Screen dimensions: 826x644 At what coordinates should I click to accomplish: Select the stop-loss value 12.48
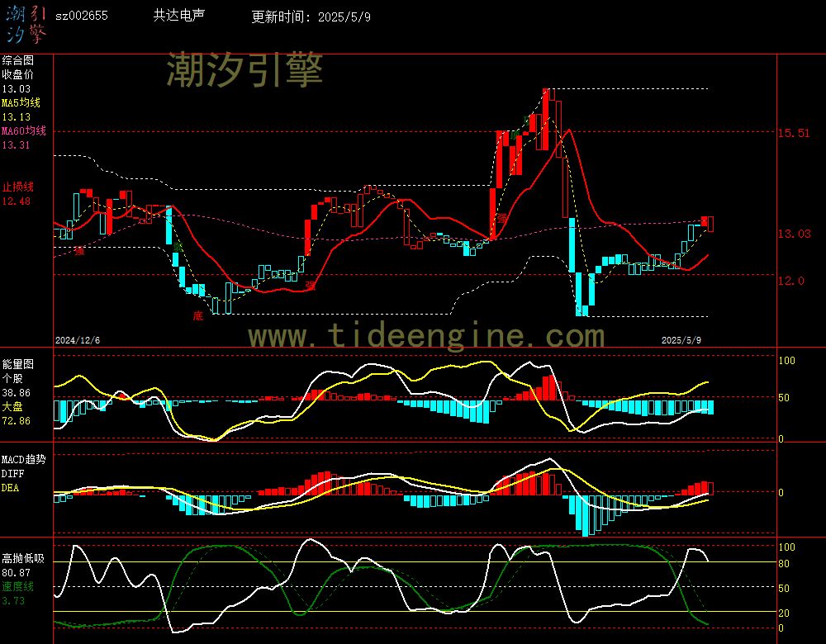point(17,201)
